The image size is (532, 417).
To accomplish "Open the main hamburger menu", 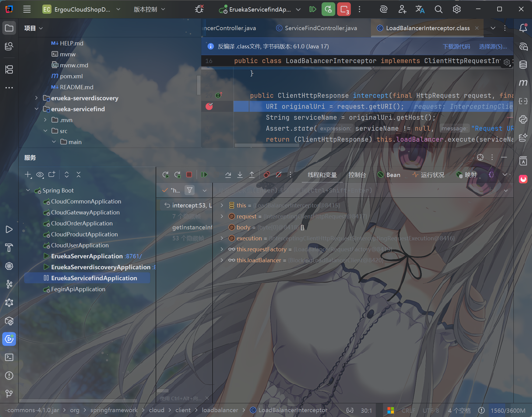I will pos(27,9).
